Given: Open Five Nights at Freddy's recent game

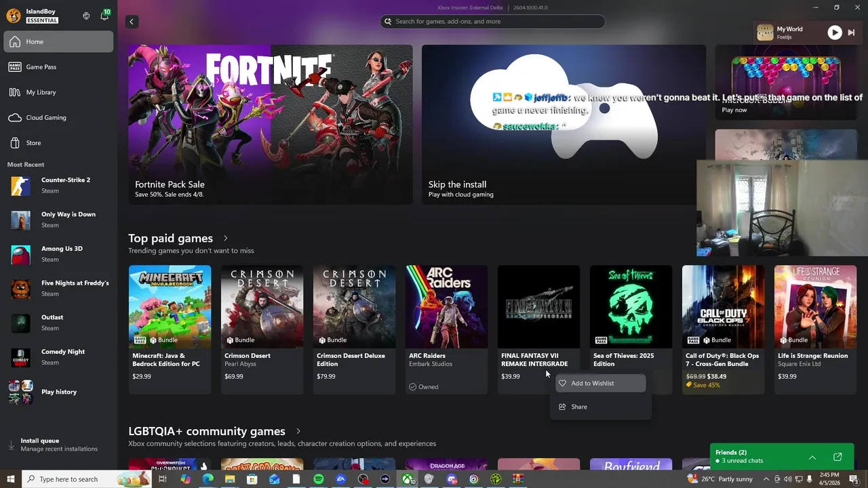Looking at the screenshot, I should 58,288.
